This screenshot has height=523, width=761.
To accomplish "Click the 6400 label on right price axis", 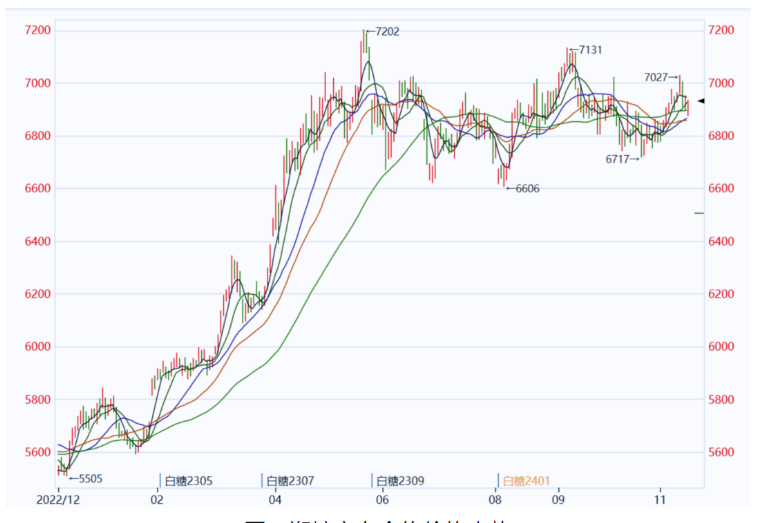I will coord(721,241).
